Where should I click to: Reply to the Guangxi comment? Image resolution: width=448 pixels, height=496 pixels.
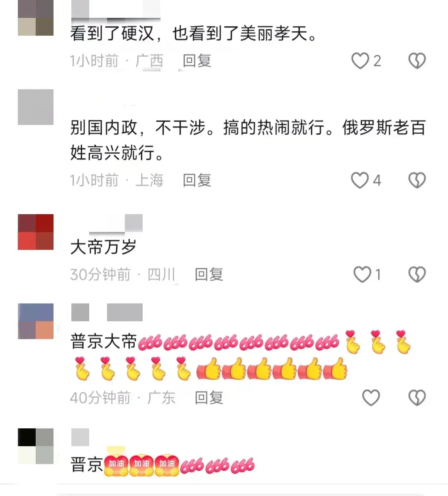(x=197, y=61)
